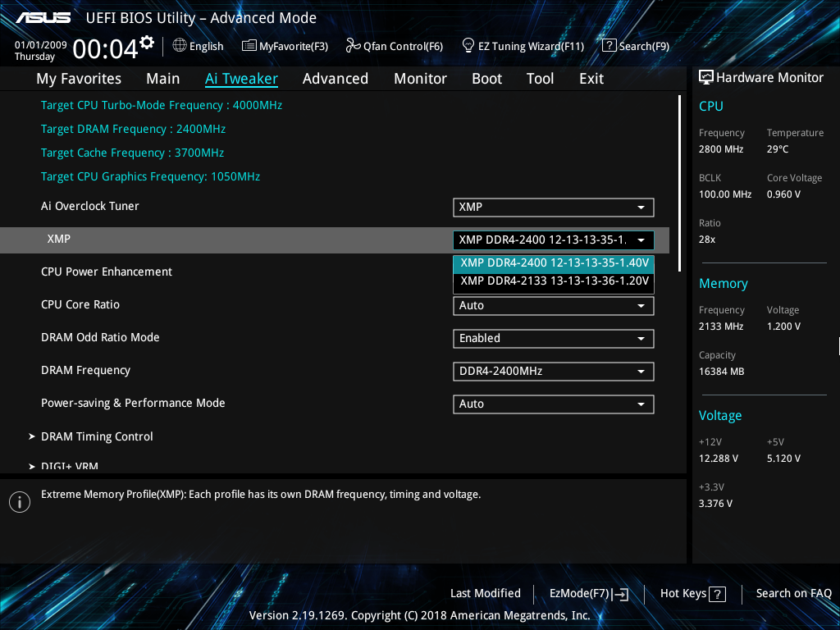The height and width of the screenshot is (630, 840).
Task: Click +12V reading 12.288 V
Action: [719, 459]
